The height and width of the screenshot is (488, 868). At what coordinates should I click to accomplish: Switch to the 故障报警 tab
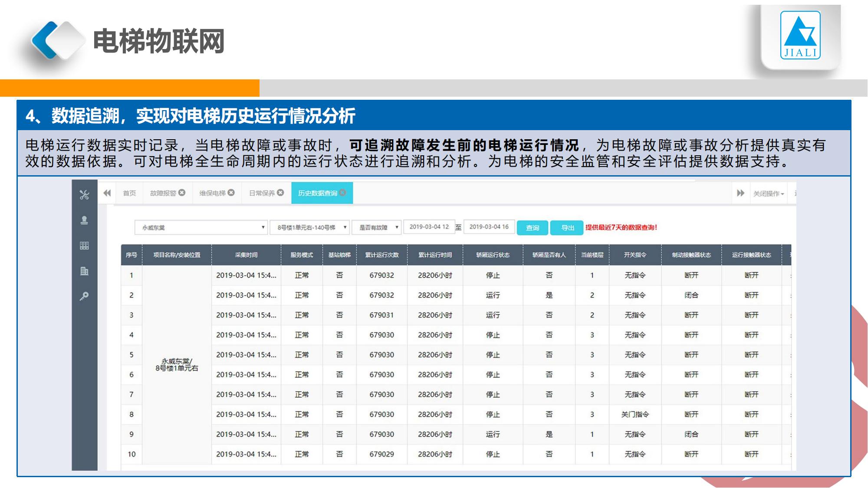[163, 193]
